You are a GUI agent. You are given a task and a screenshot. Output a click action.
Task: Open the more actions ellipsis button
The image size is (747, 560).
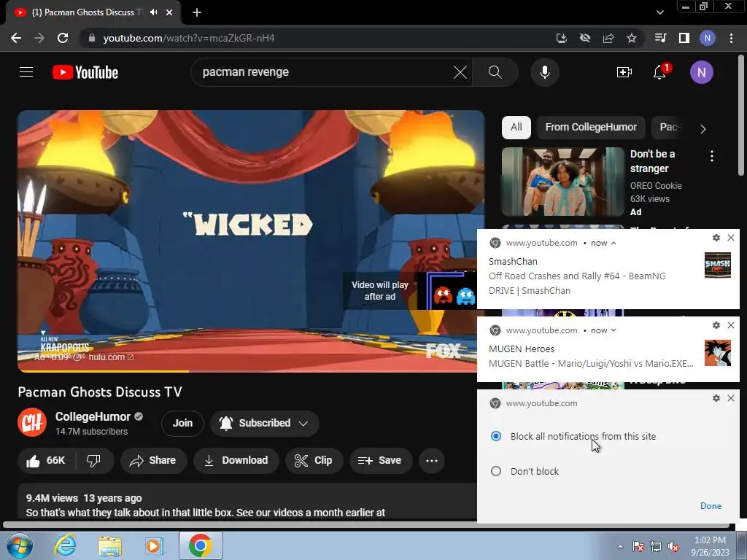click(x=432, y=461)
